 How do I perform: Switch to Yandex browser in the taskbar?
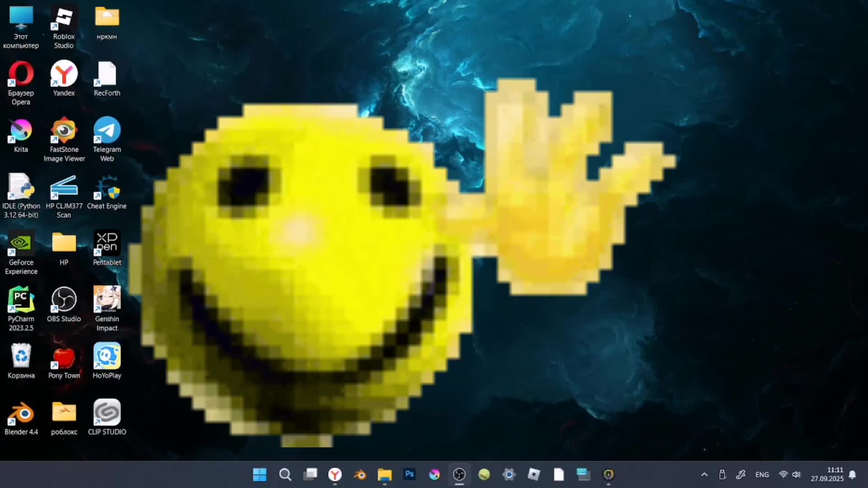tap(335, 474)
